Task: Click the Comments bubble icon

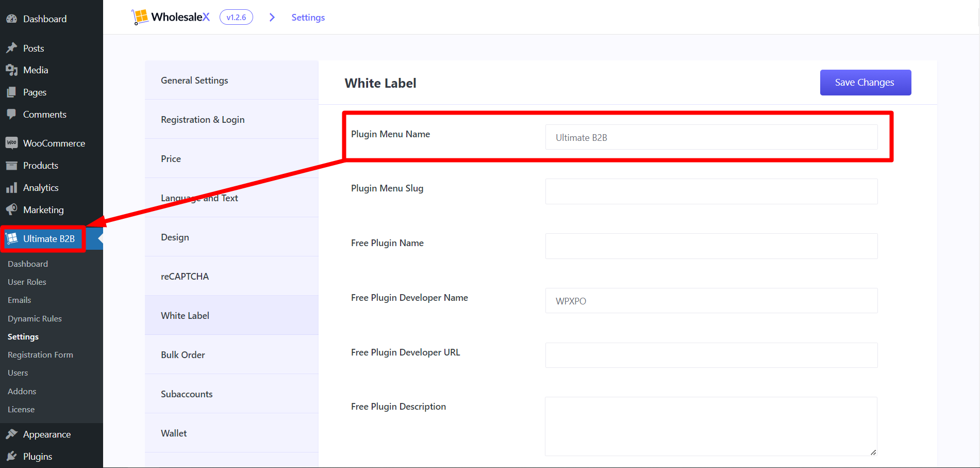Action: click(11, 115)
